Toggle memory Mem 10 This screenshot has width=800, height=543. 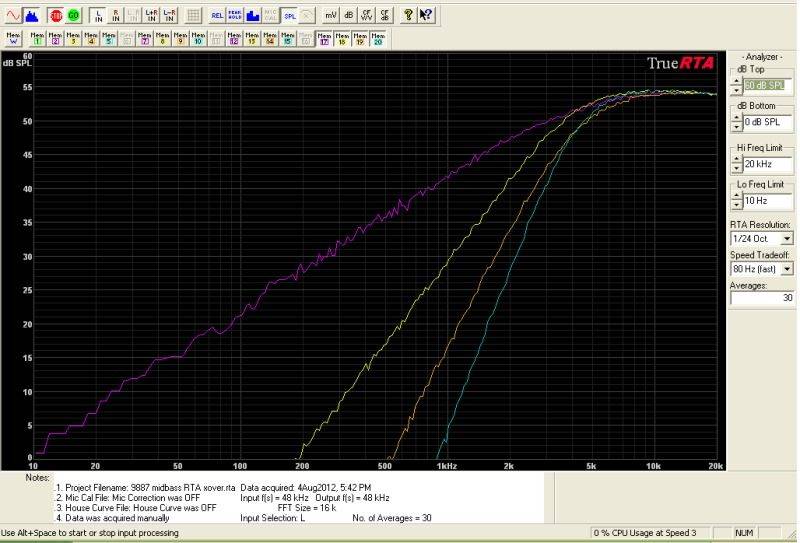coord(198,38)
